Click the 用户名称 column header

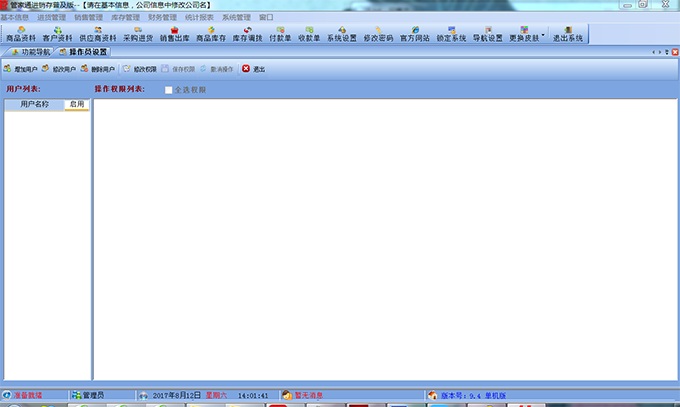pos(34,105)
